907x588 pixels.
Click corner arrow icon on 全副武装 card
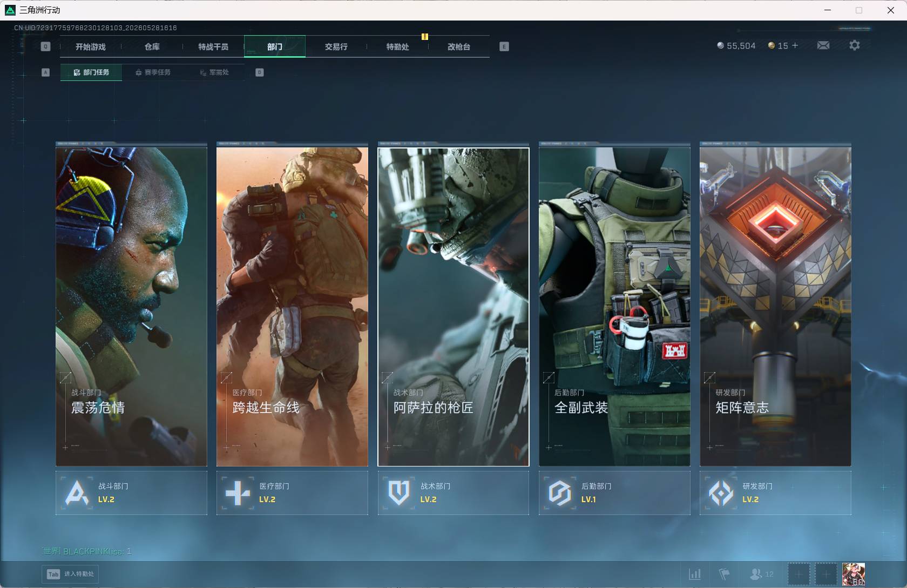tap(549, 377)
